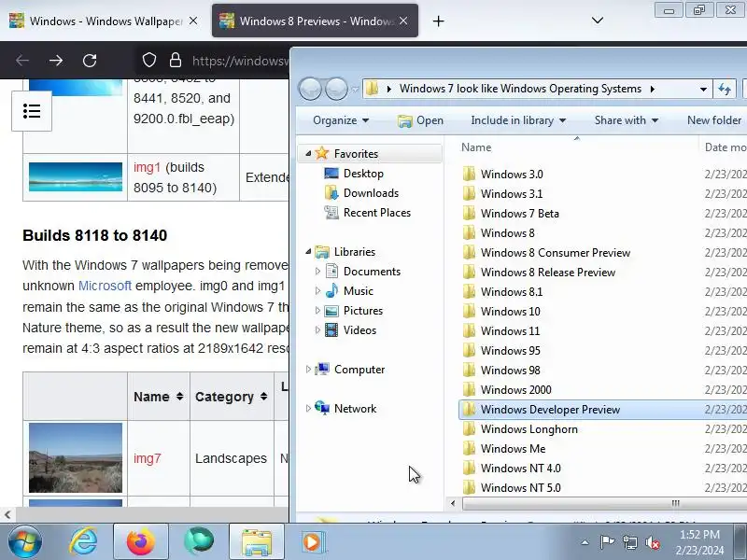
Task: Click the Explorer forward button
Action: click(336, 89)
